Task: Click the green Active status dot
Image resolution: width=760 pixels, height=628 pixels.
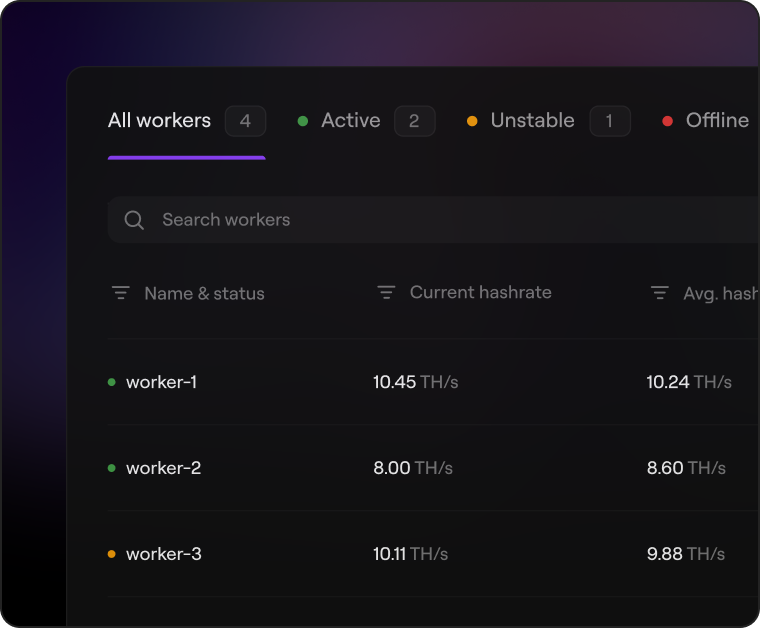Action: click(302, 121)
